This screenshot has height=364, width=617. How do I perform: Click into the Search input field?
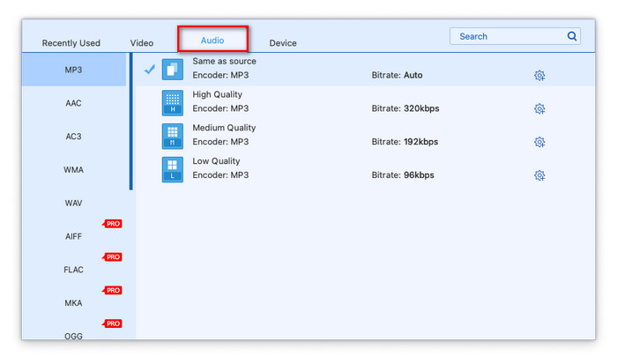(x=507, y=37)
